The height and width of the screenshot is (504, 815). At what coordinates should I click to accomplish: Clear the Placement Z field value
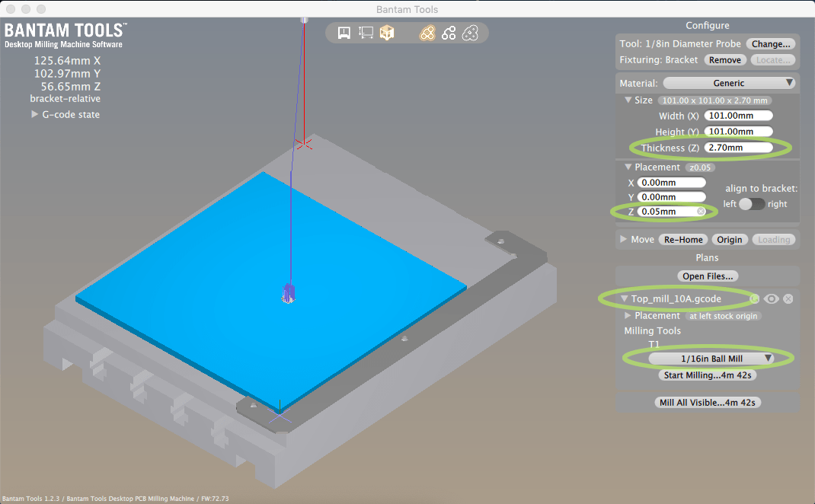click(x=702, y=212)
